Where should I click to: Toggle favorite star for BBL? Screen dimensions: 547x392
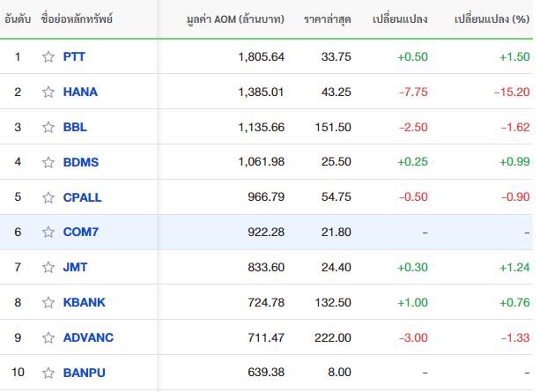[x=48, y=127]
